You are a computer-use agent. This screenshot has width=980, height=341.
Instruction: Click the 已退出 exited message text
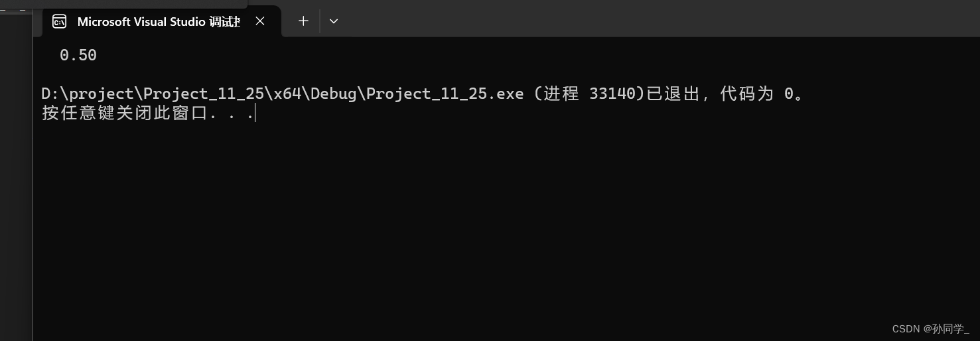[x=673, y=94]
